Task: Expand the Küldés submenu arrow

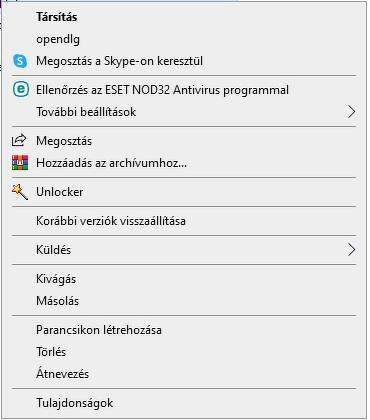Action: point(352,250)
